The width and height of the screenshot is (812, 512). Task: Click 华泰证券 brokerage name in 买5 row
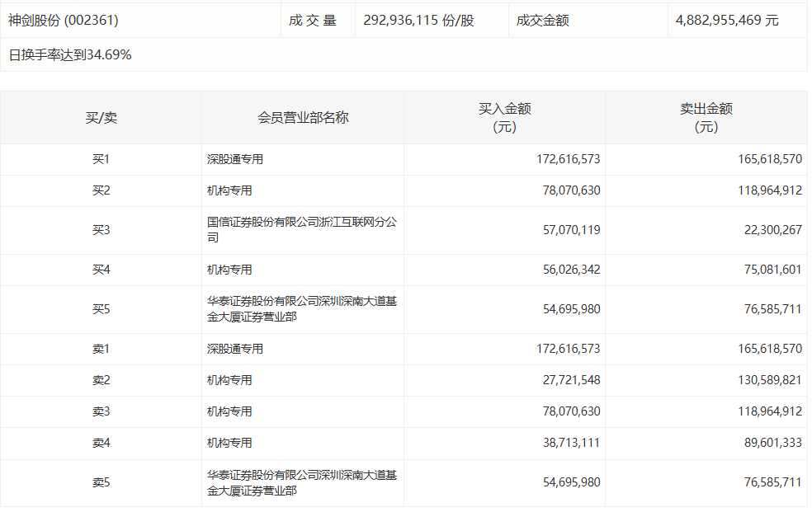(x=301, y=309)
